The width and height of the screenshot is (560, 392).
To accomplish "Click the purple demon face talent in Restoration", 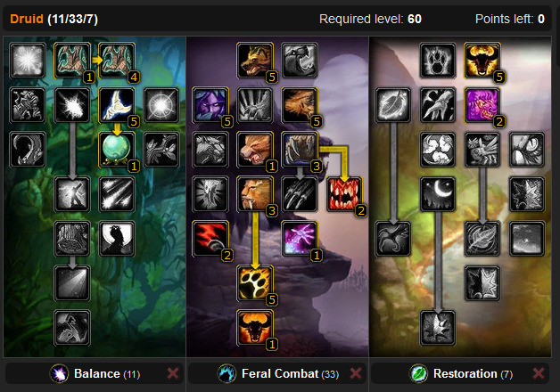I will [x=482, y=105].
